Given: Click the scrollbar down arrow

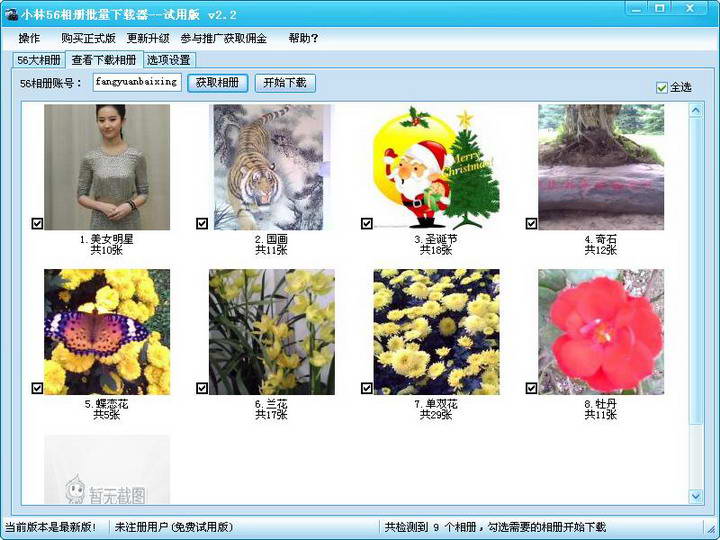Looking at the screenshot, I should point(696,496).
